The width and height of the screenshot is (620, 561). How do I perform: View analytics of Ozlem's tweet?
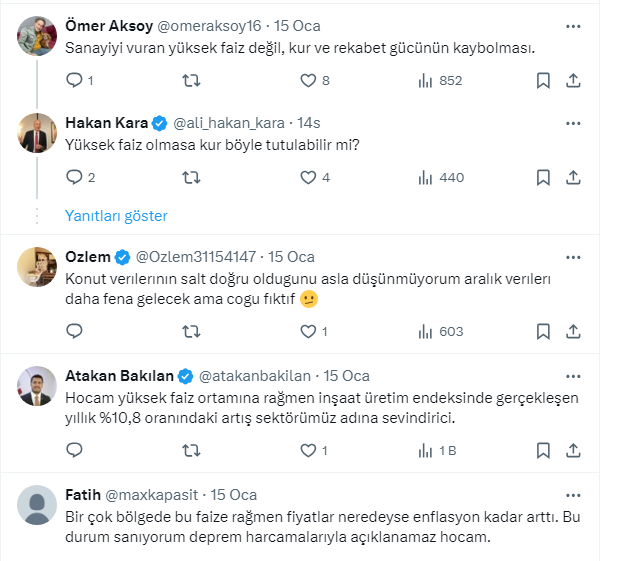tap(425, 331)
